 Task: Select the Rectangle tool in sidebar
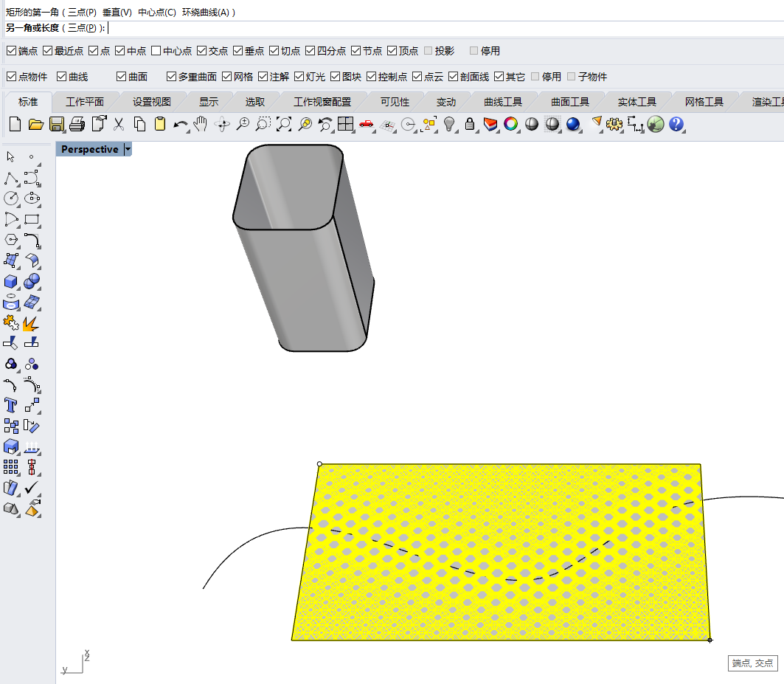(32, 220)
